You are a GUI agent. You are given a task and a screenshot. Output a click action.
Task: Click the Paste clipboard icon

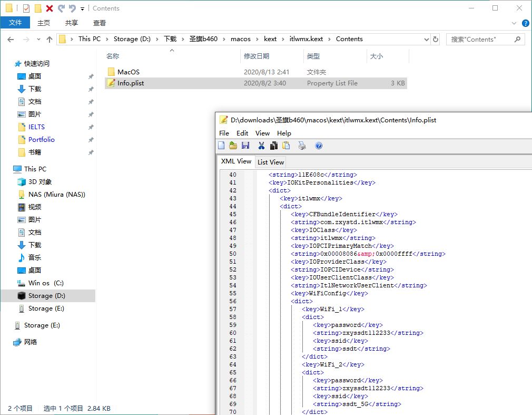click(286, 146)
